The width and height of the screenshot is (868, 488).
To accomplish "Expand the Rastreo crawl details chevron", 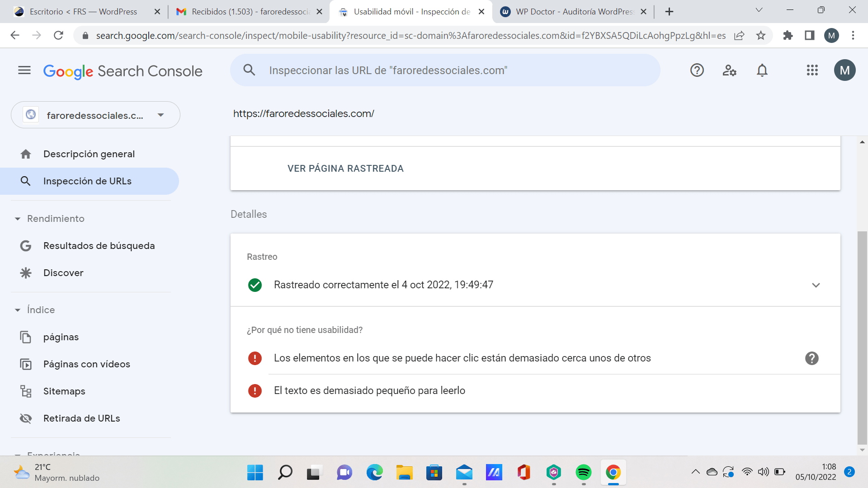I will point(816,285).
